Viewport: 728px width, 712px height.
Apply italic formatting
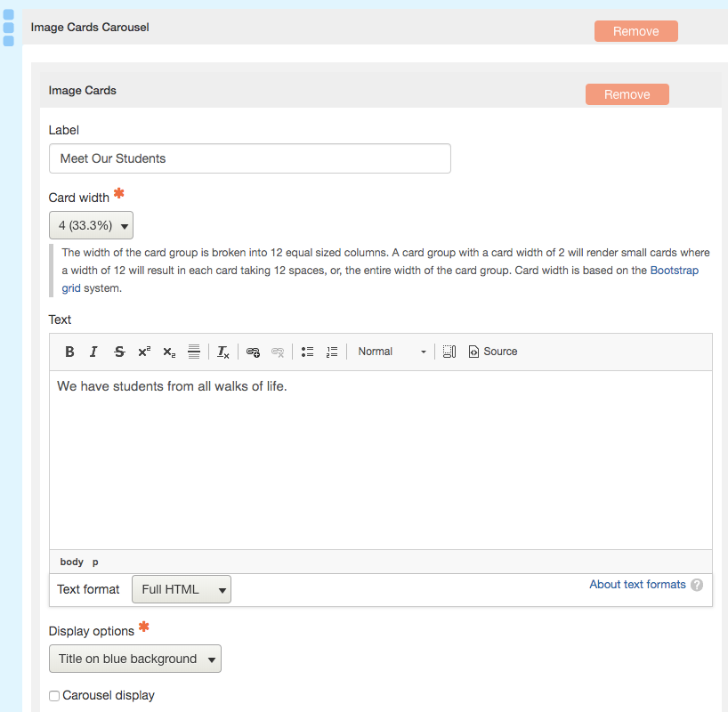tap(93, 351)
